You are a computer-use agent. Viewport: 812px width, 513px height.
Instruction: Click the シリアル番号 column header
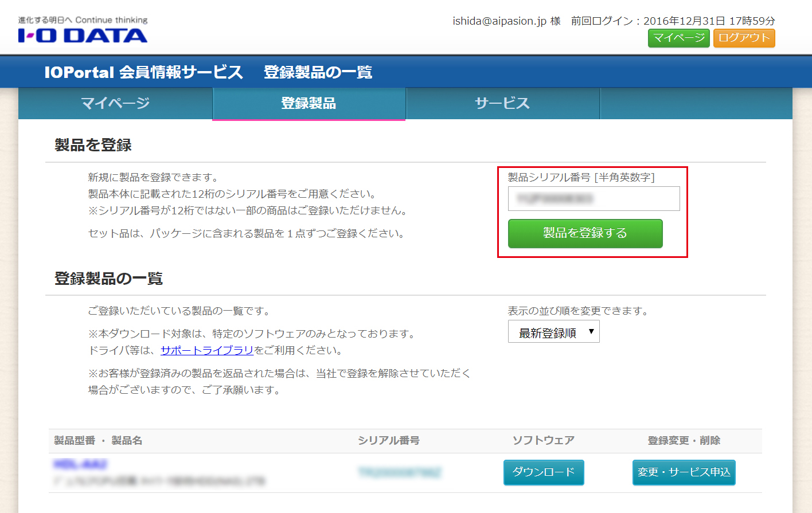(x=389, y=440)
